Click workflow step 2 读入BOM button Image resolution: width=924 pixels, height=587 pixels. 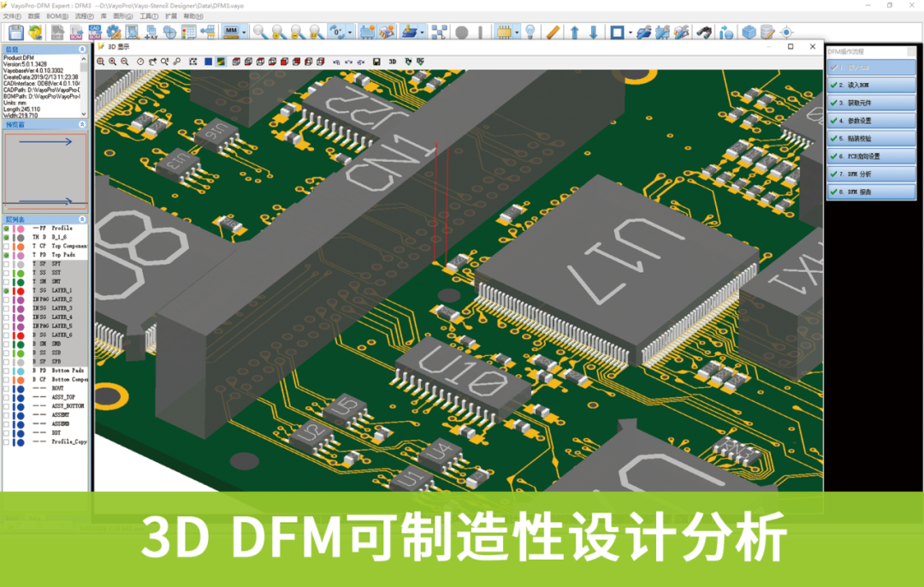(x=872, y=85)
